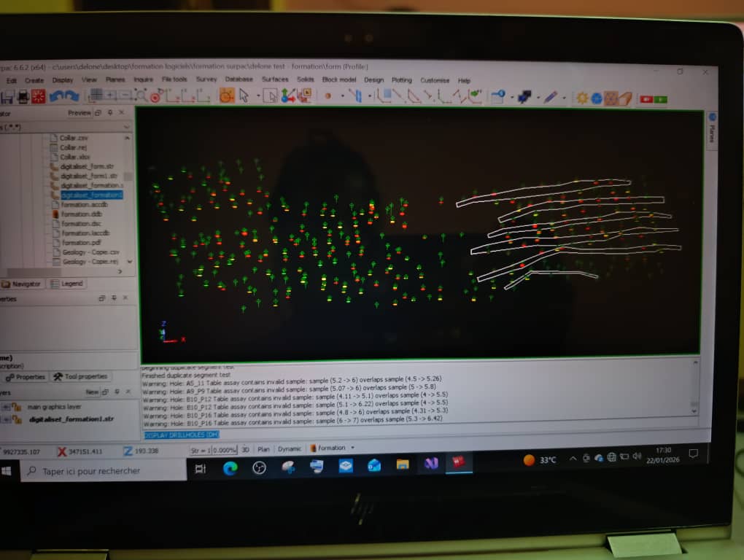Select the arrow selection tool on the toolbar
The width and height of the screenshot is (744, 560).
(x=245, y=95)
